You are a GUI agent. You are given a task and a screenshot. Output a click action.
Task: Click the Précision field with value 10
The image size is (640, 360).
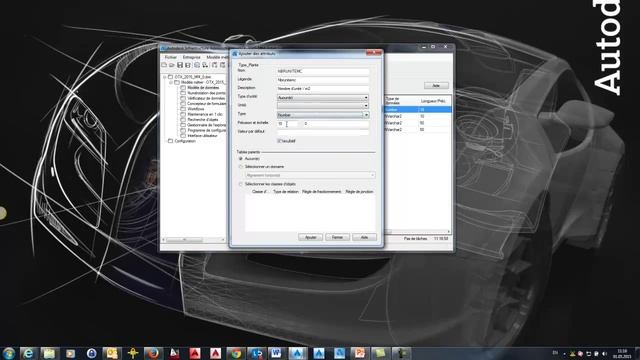click(288, 124)
